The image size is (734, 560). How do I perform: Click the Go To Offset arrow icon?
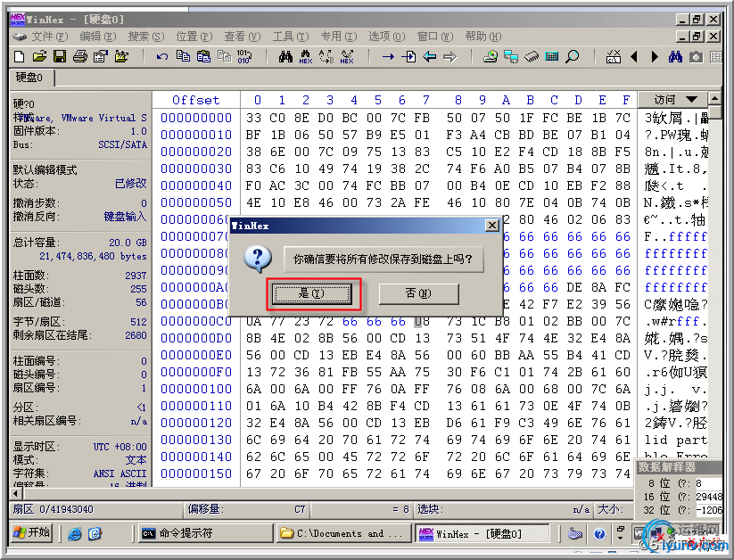coord(388,57)
